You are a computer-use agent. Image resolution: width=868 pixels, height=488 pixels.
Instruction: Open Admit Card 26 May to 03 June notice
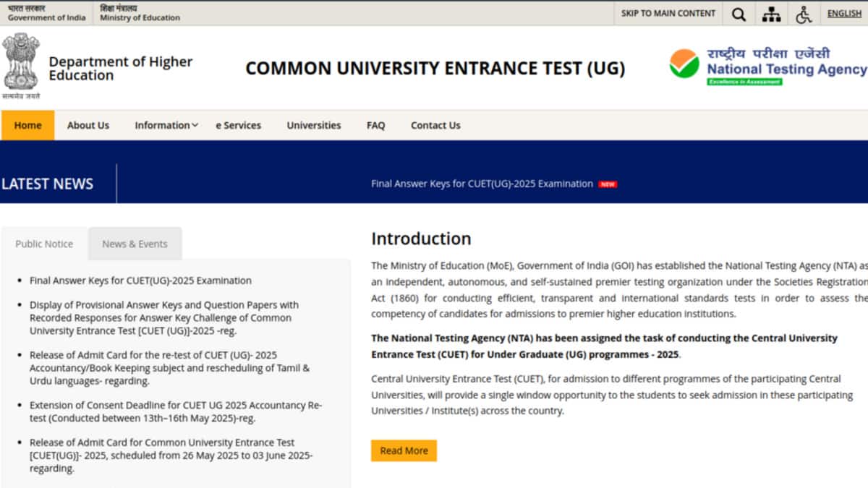click(171, 455)
